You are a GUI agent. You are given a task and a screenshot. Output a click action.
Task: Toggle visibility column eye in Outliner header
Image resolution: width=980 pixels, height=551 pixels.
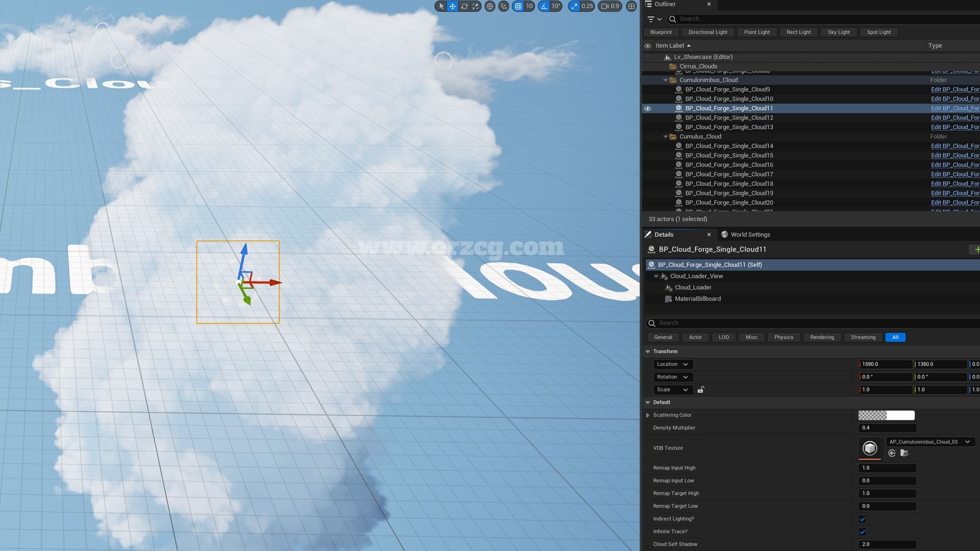[x=648, y=46]
